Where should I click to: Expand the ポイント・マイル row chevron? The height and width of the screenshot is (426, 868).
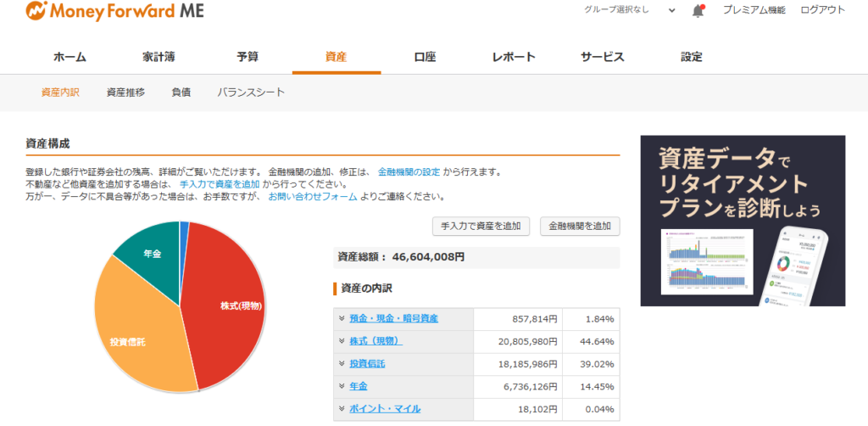(341, 409)
